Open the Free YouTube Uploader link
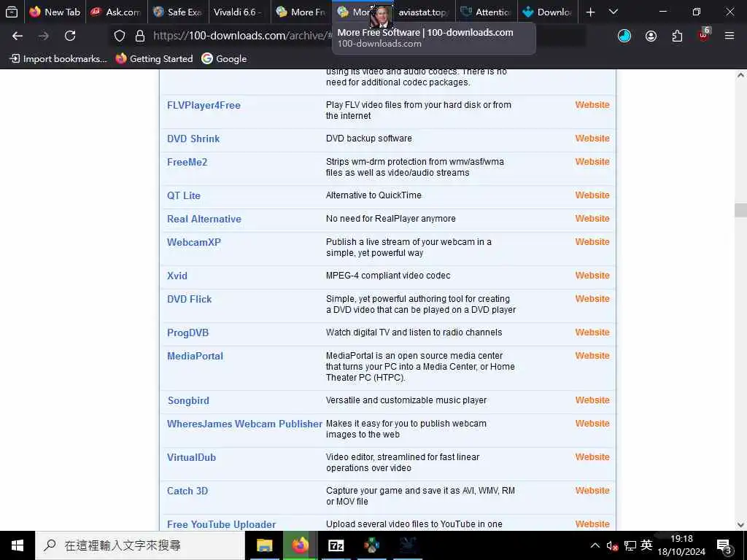This screenshot has width=747, height=560. [x=221, y=524]
